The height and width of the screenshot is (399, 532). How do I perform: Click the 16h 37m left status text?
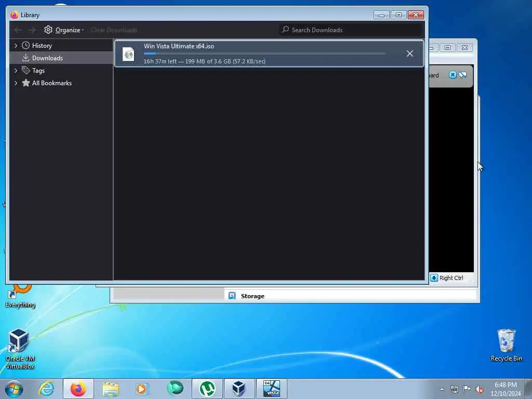(x=204, y=61)
